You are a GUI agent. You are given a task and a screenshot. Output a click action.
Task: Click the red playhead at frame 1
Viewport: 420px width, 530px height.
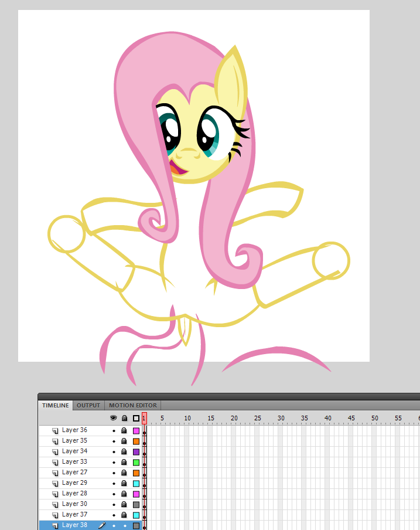(x=144, y=419)
